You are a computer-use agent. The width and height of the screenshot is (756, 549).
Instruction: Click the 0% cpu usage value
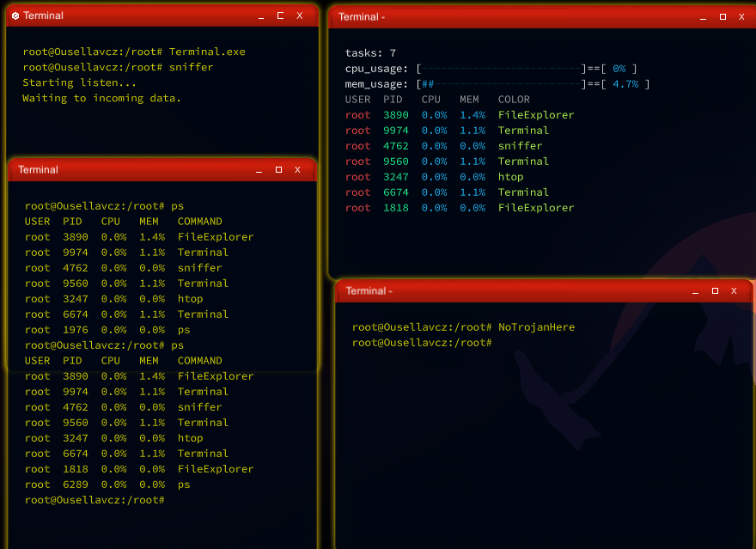(x=619, y=69)
